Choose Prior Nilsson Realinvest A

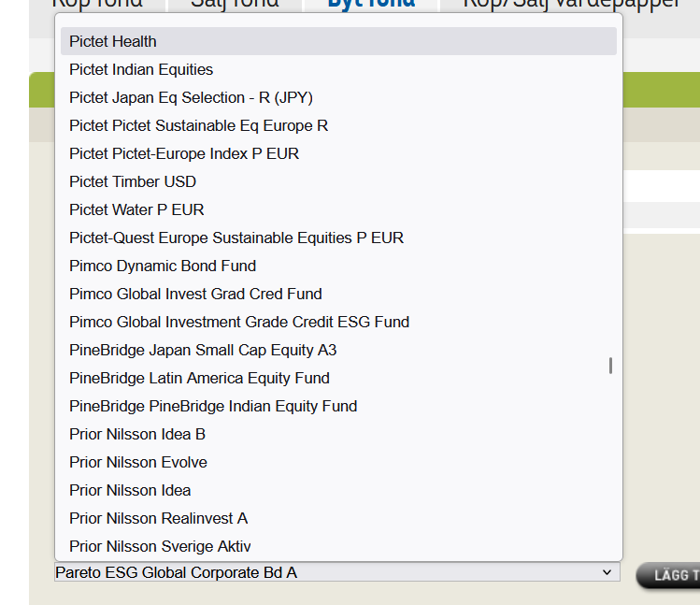pyautogui.click(x=158, y=518)
